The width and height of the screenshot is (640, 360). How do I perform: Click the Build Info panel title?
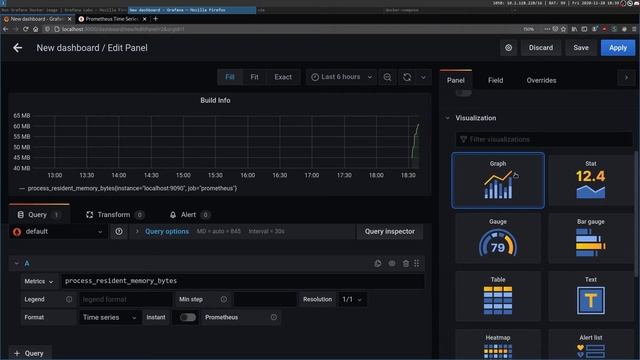click(x=215, y=100)
